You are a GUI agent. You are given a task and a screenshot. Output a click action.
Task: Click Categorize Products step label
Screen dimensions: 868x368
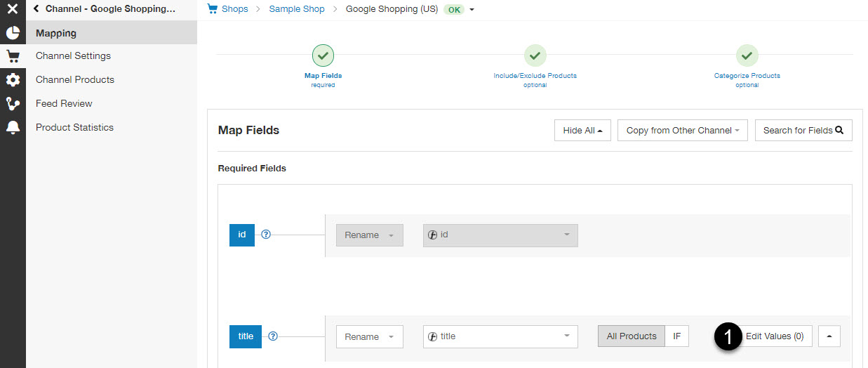[x=747, y=75]
